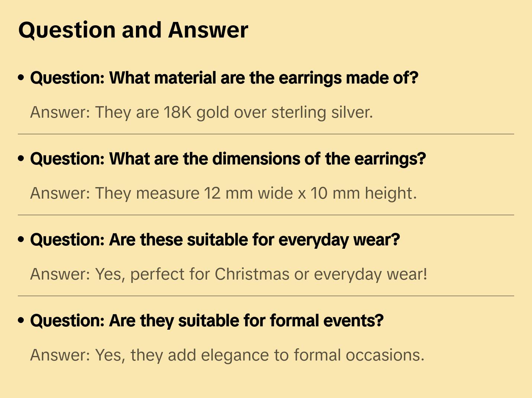
Task: Click the bullet before the material question
Action: point(21,78)
